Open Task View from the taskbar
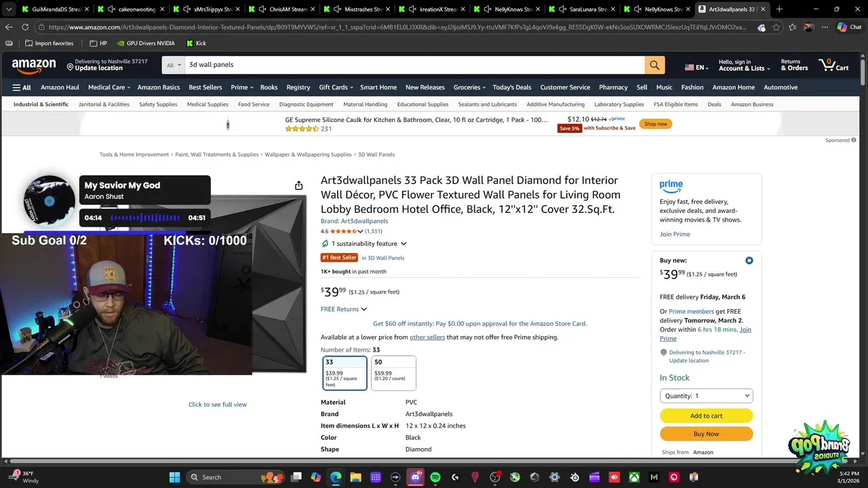Image resolution: width=868 pixels, height=488 pixels. click(296, 477)
